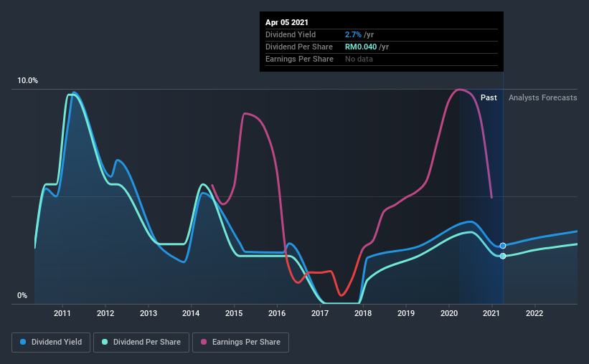Click the 2021 x-axis label
The height and width of the screenshot is (364, 589).
coord(491,313)
